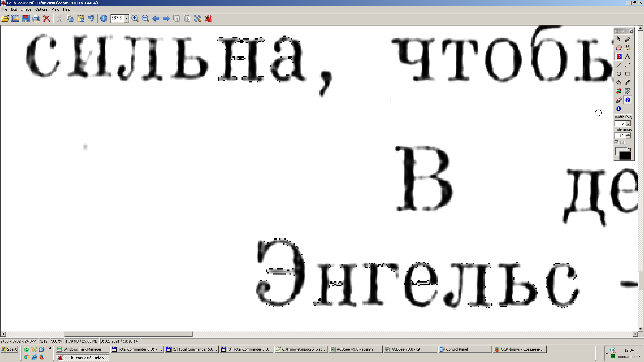This screenshot has width=644, height=362.
Task: Copy the image with the toolbar copy icon
Action: (70, 18)
